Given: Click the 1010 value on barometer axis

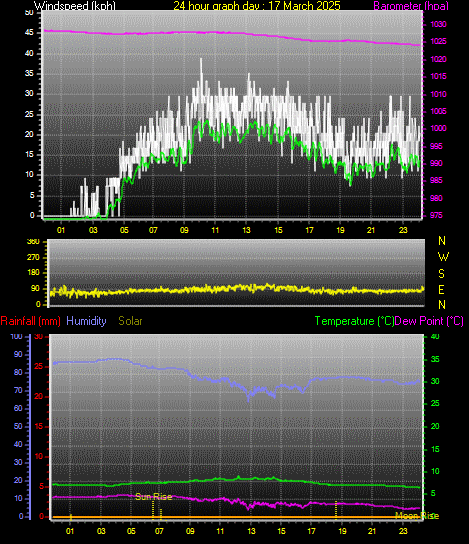Looking at the screenshot, I should coord(438,94).
